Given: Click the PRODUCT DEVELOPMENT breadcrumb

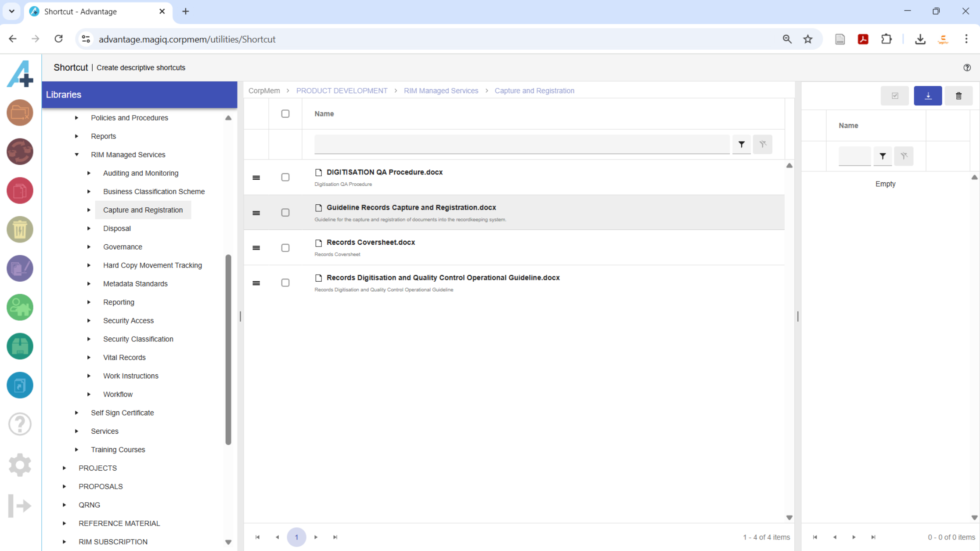Looking at the screenshot, I should click(x=342, y=91).
